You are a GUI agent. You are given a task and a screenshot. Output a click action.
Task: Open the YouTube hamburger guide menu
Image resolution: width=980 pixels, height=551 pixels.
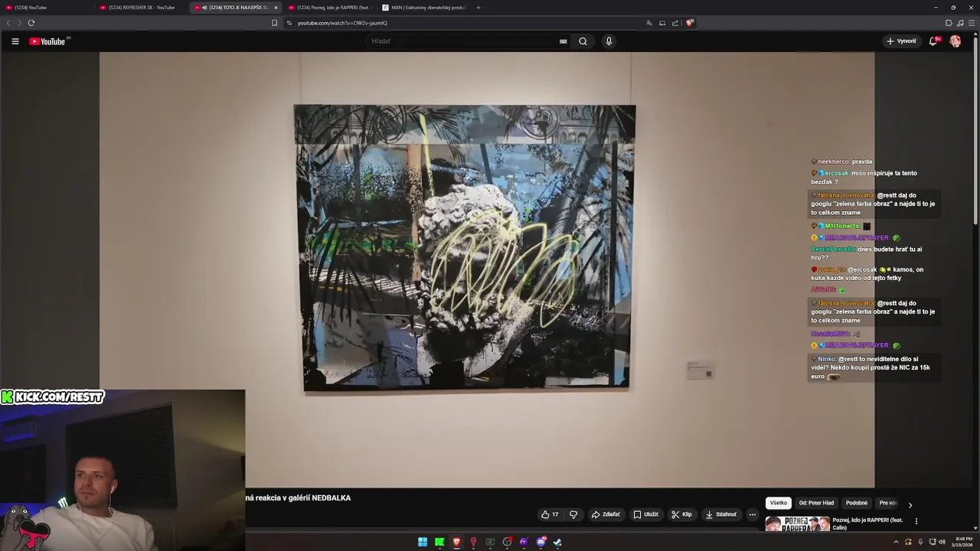tap(15, 41)
